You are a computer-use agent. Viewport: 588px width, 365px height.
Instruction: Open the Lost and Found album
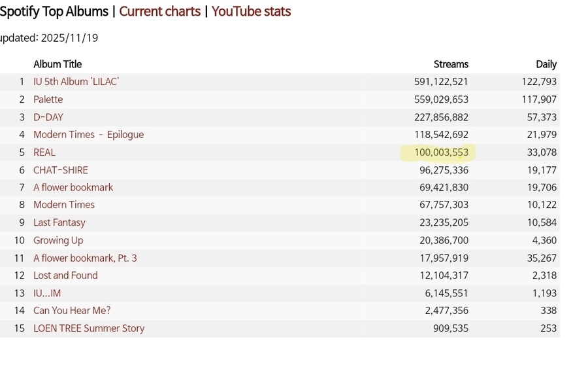65,275
